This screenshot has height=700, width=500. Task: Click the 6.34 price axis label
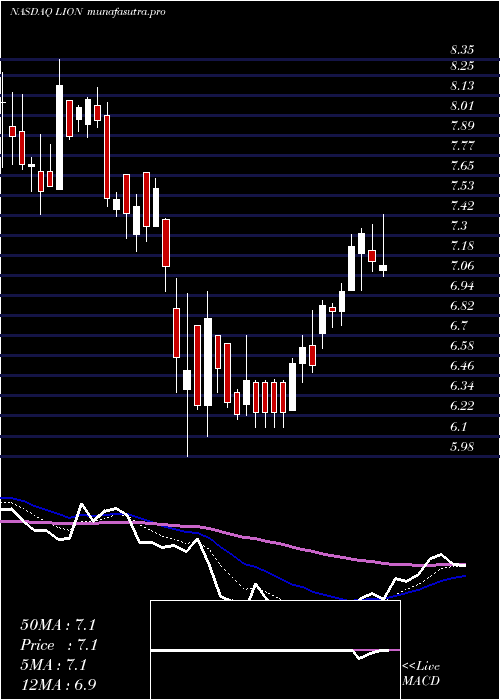[x=462, y=385]
